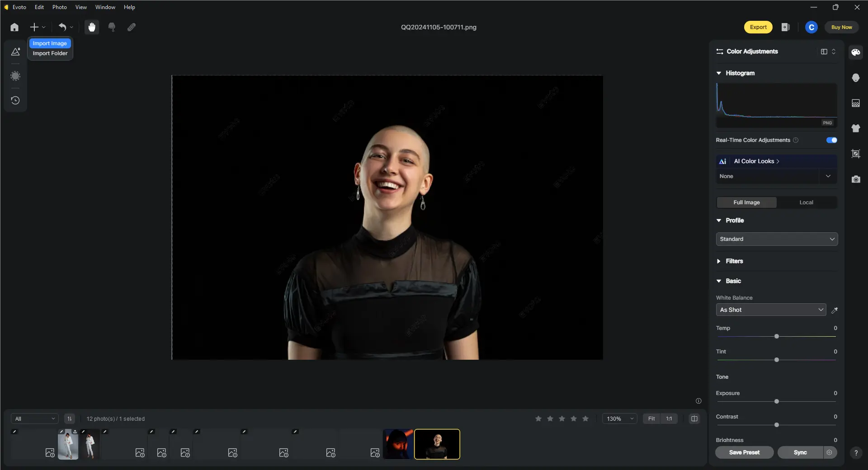Disable Real-Time Color Adjustments
The width and height of the screenshot is (868, 470).
pyautogui.click(x=831, y=140)
